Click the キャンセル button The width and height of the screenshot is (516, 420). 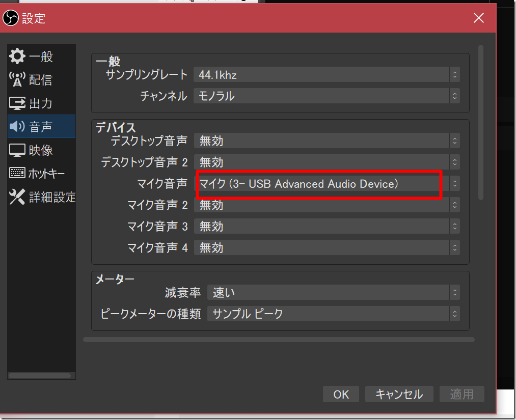pos(399,394)
